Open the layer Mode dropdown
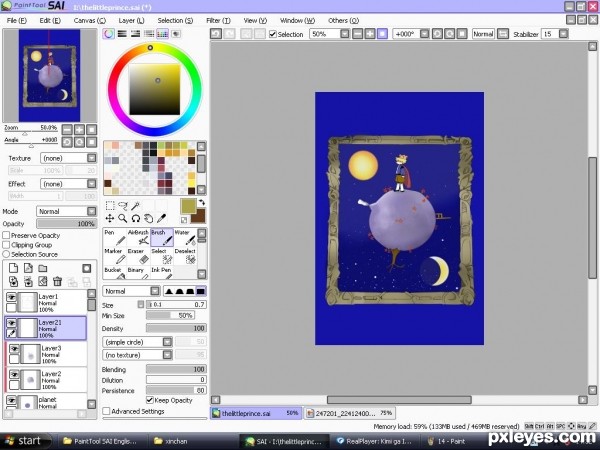Screen dimensions: 600x450 coord(67,211)
